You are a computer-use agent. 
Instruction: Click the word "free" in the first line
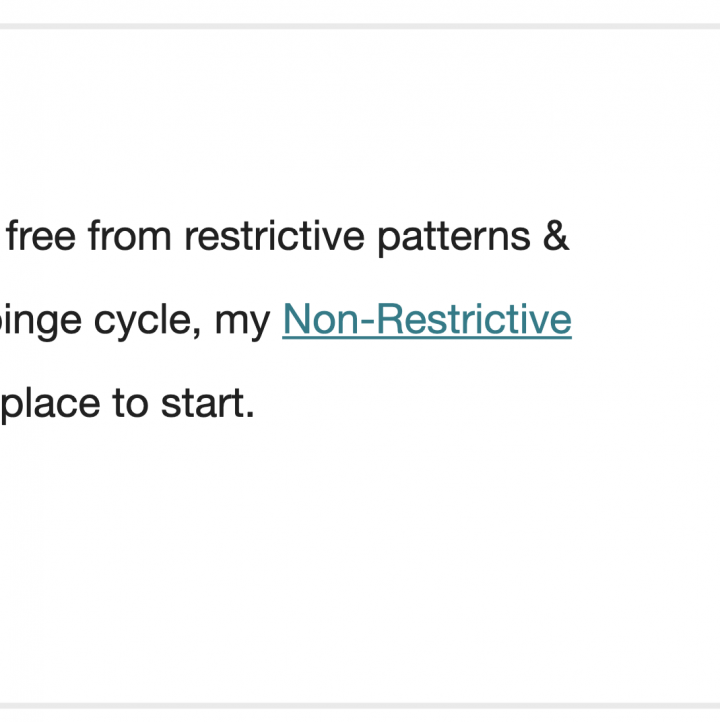[41, 236]
